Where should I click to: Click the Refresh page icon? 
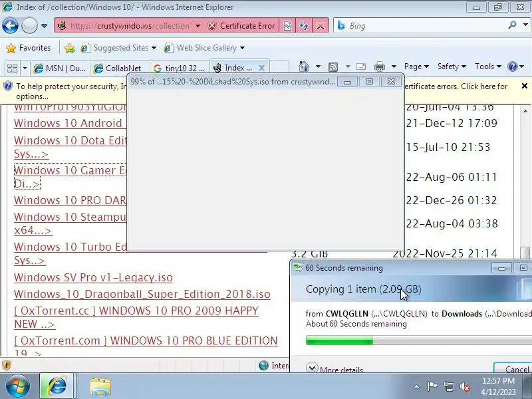click(304, 26)
